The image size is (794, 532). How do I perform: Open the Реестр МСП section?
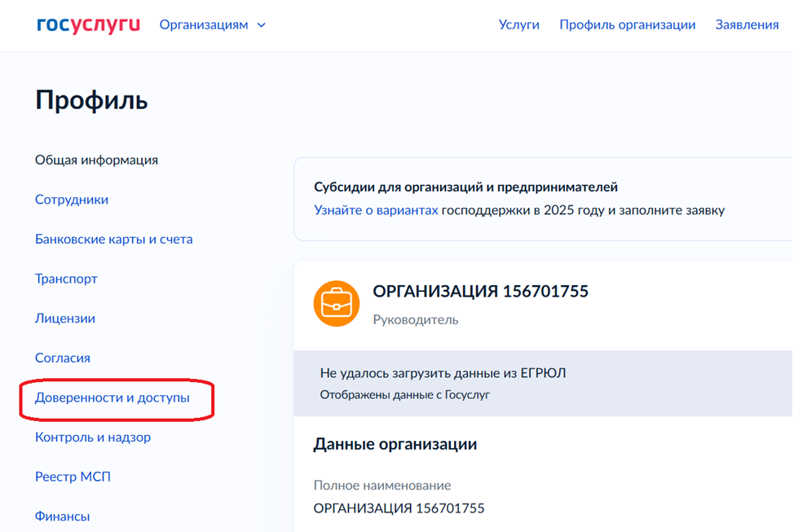73,477
